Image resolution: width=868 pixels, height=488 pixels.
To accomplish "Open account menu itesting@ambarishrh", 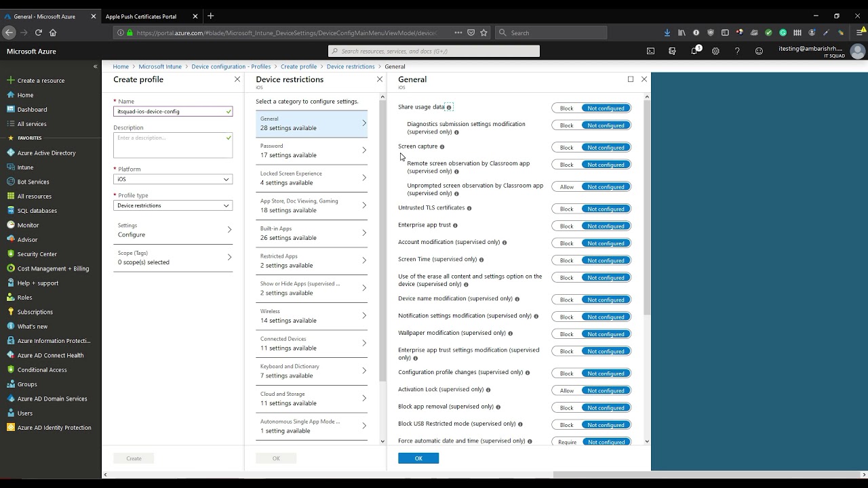I will coord(822,51).
